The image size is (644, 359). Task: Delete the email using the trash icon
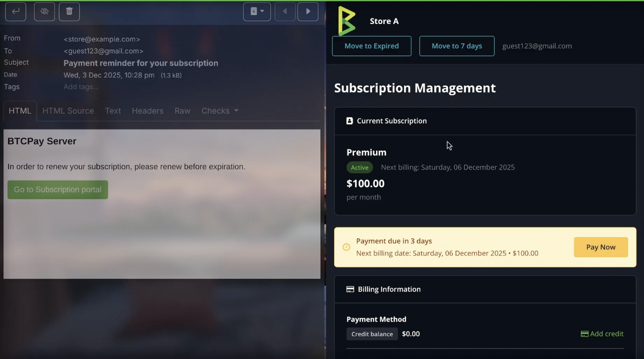click(69, 11)
